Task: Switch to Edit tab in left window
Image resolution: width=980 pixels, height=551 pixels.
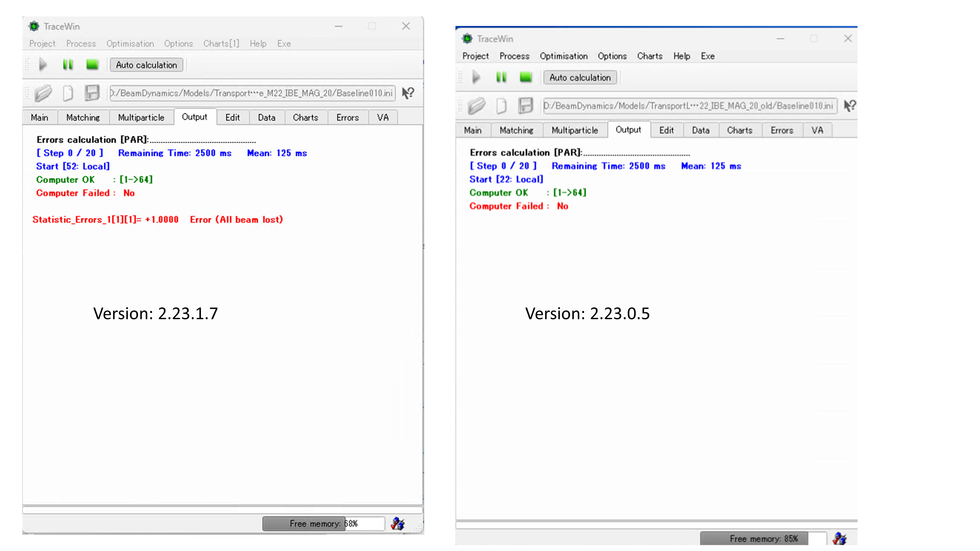Action: tap(233, 118)
